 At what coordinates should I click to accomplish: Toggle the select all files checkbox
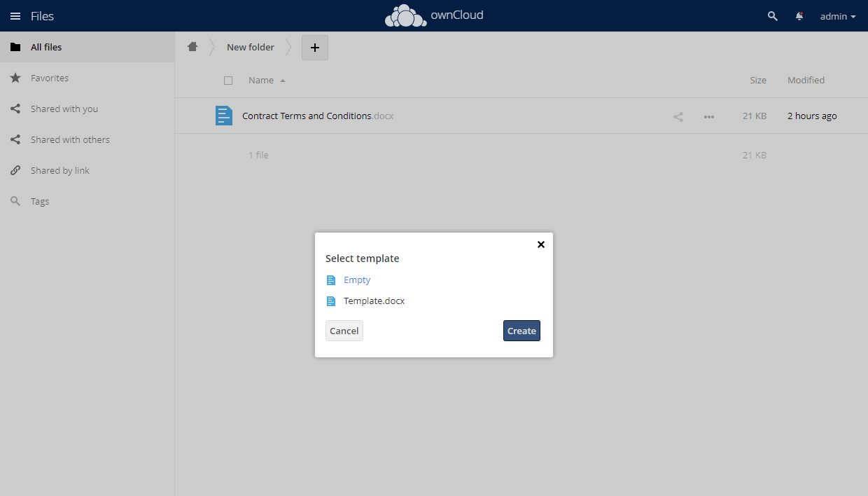coord(228,81)
